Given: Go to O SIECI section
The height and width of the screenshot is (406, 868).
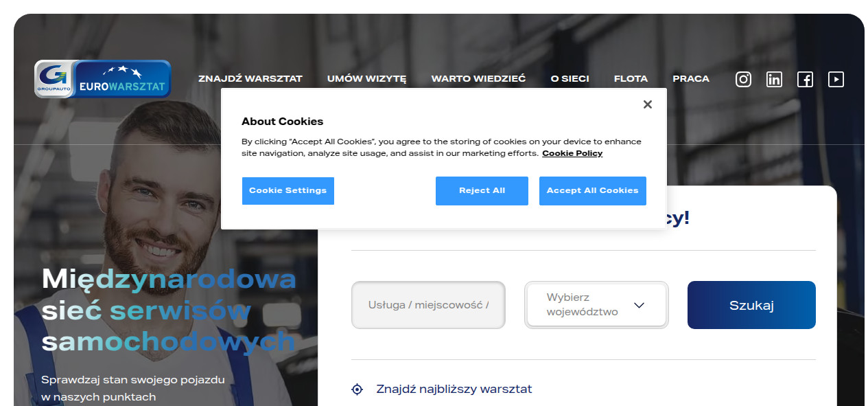Looking at the screenshot, I should pos(570,79).
